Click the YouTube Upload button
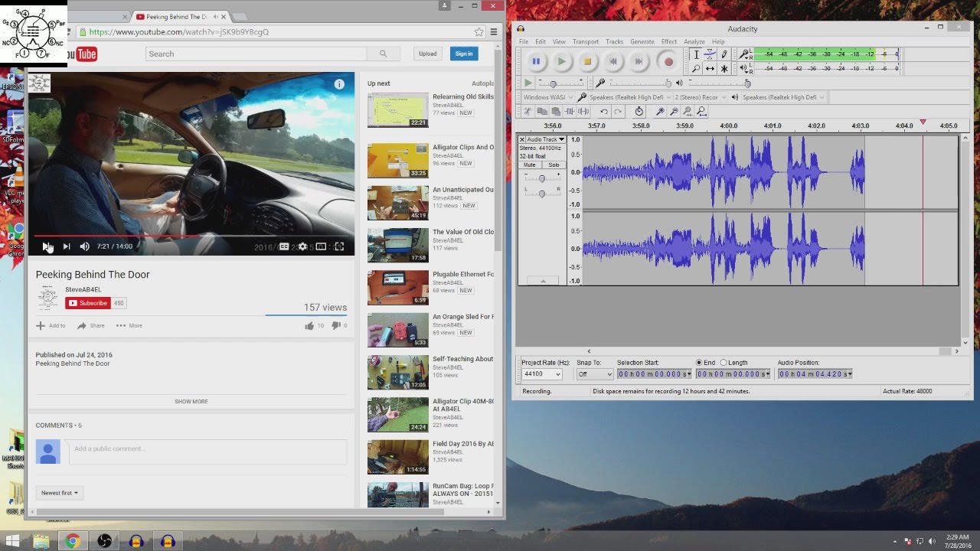 coord(427,54)
